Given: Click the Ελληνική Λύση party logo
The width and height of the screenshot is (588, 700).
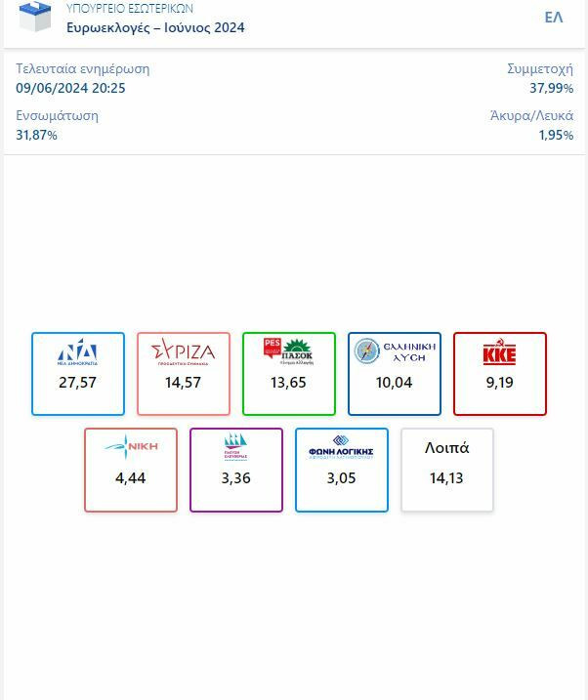Looking at the screenshot, I should click(x=395, y=351).
